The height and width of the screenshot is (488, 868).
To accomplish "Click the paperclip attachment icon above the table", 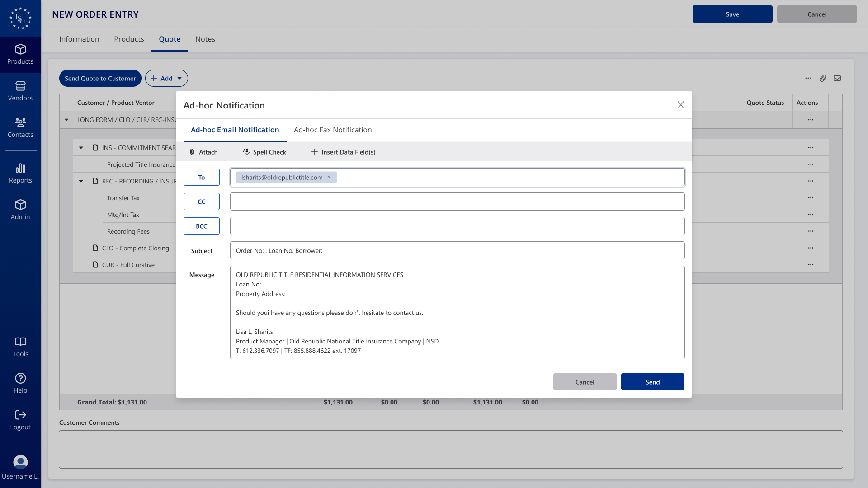I will (823, 78).
